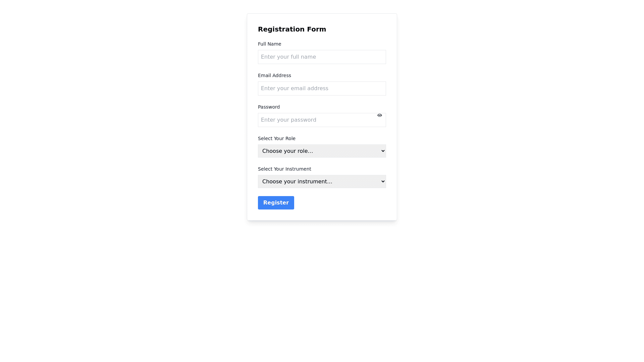Screen dimensions: 644x362
Task: Click the "Registration Form" heading
Action: click(x=292, y=29)
